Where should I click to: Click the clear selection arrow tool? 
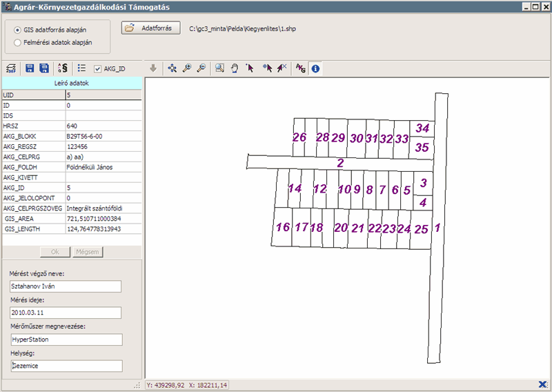point(282,68)
